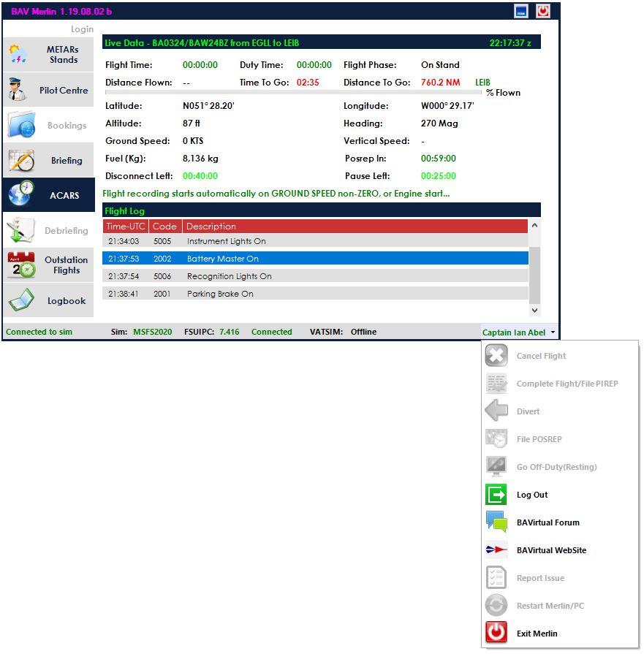644x654 pixels.
Task: Click the MSFS2020 sim status text
Action: [x=152, y=332]
